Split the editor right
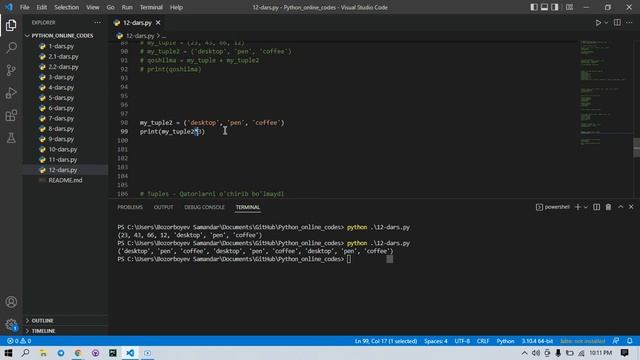640x360 pixels. point(617,23)
